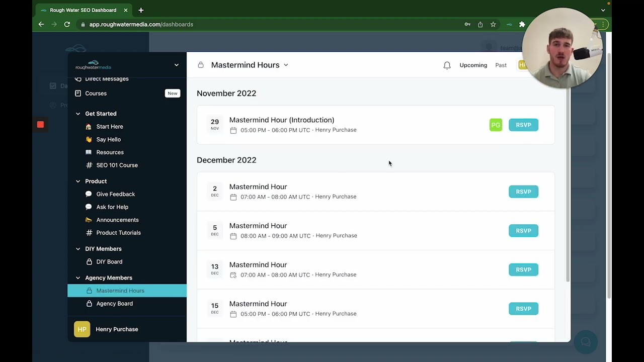
Task: Click the Rough Water extension icon in toolbar
Action: (509, 24)
